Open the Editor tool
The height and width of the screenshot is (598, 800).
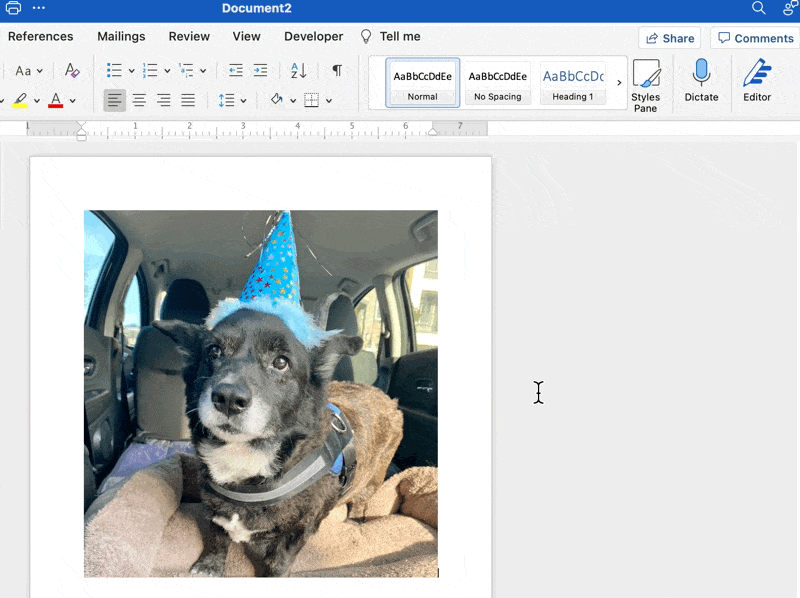pos(757,80)
